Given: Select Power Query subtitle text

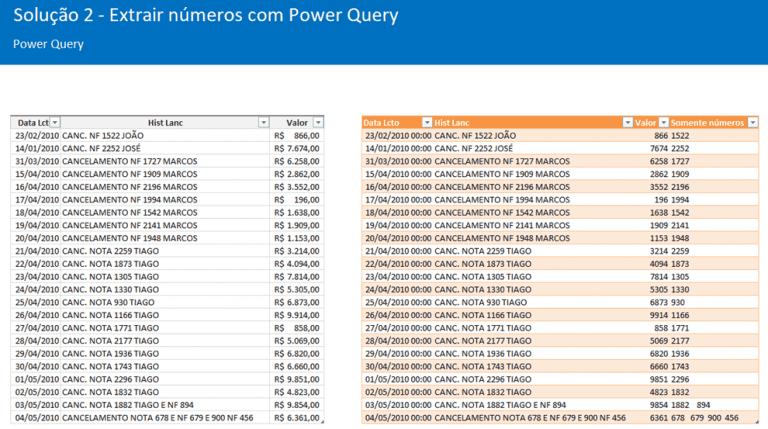Looking at the screenshot, I should pos(48,44).
